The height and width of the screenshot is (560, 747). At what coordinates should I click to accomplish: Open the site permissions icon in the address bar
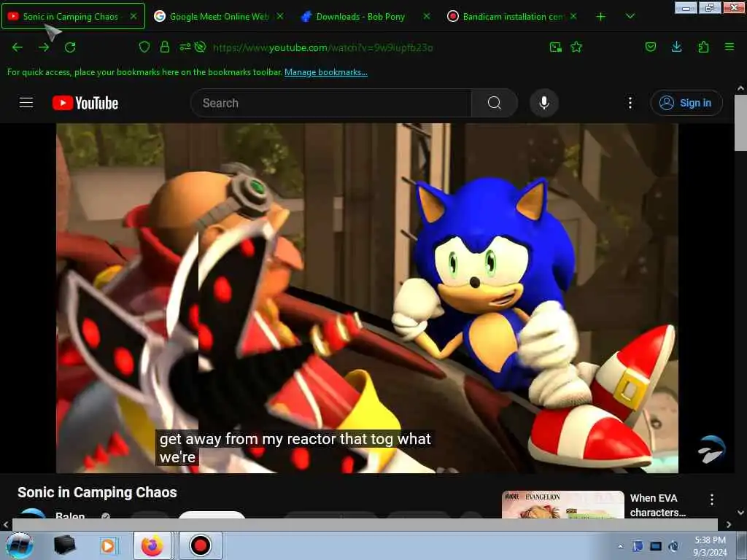point(185,47)
